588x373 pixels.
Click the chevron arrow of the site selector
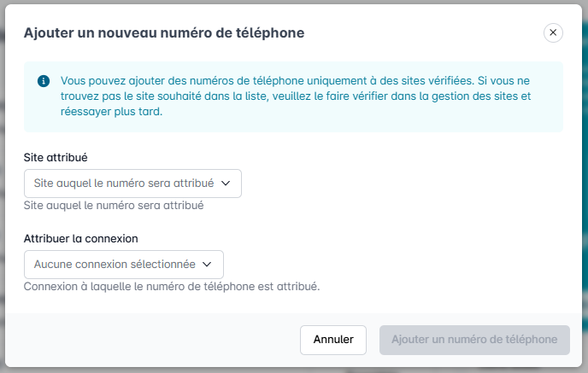pos(226,184)
